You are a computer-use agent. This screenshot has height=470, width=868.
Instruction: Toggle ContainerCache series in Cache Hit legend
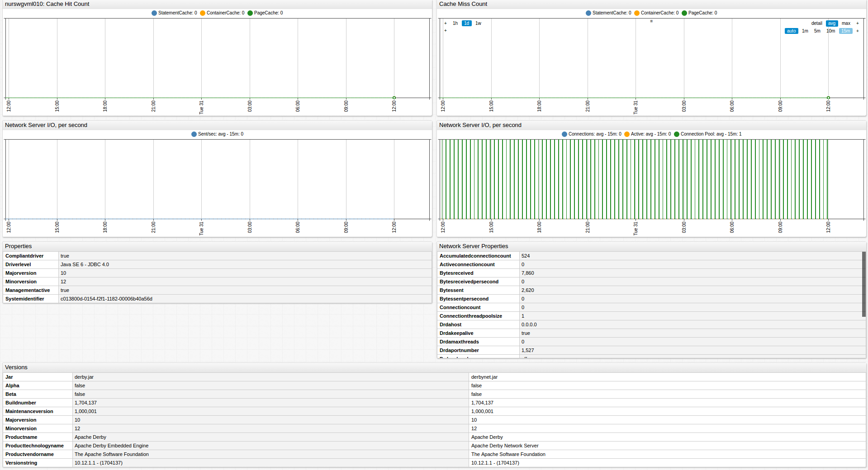222,13
